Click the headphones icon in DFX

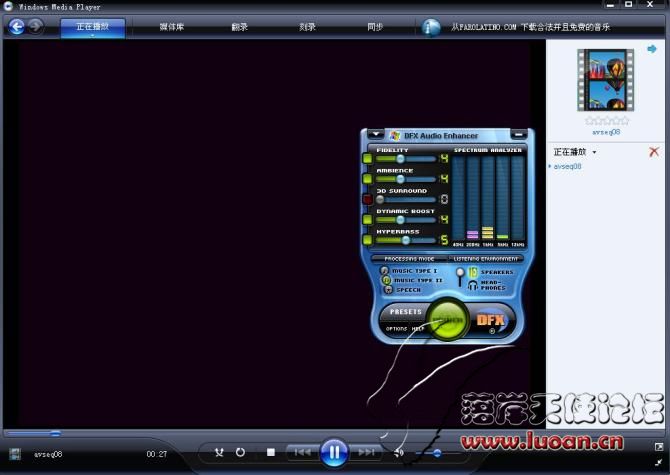472,285
